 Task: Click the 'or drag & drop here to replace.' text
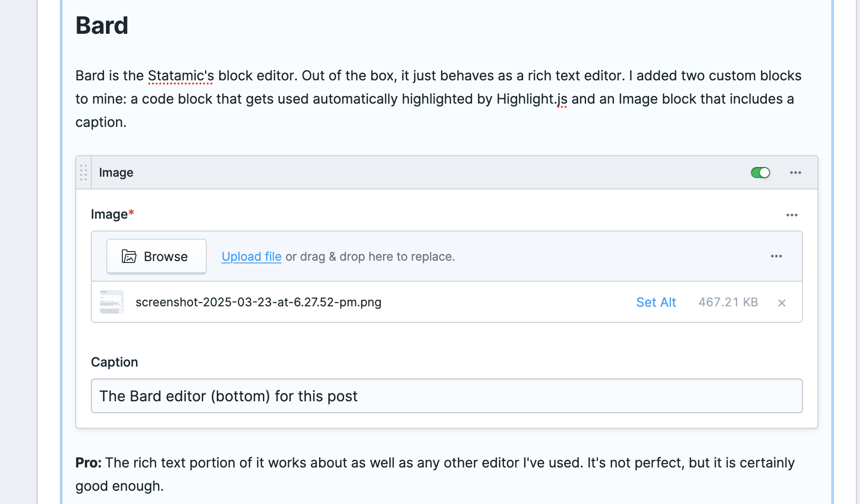(370, 257)
